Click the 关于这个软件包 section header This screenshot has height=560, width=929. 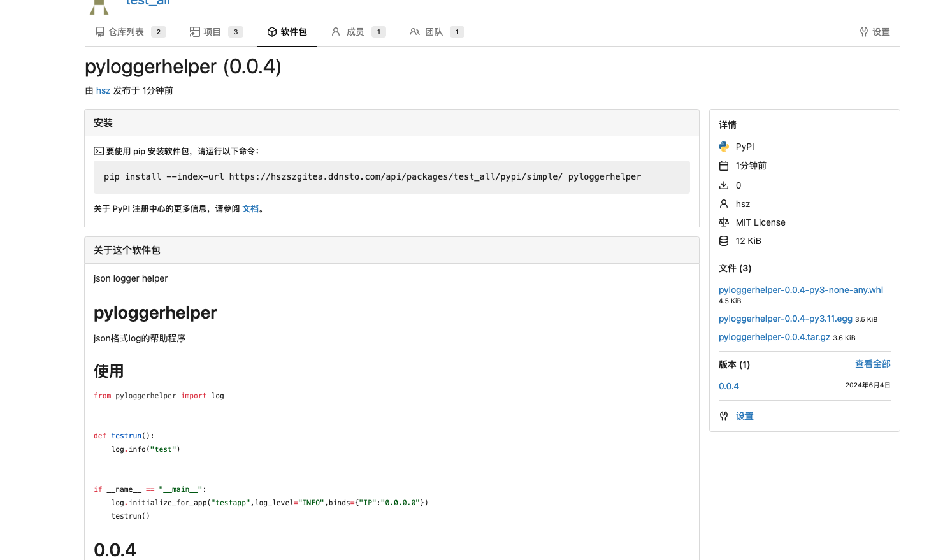(x=392, y=250)
